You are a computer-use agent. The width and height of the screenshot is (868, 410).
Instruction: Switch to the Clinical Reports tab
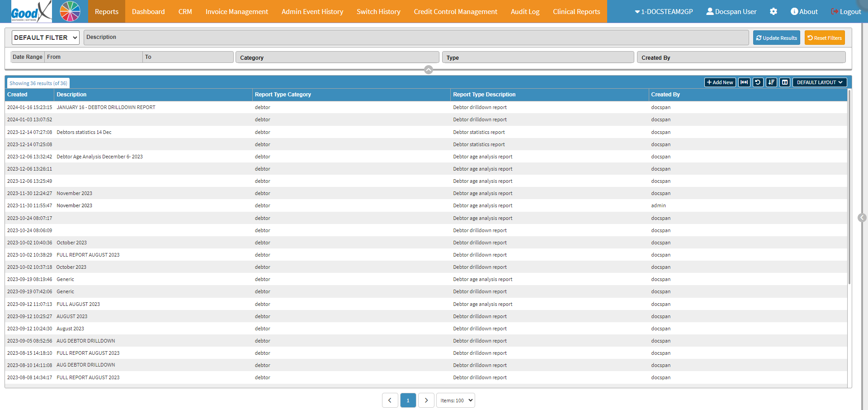(576, 12)
